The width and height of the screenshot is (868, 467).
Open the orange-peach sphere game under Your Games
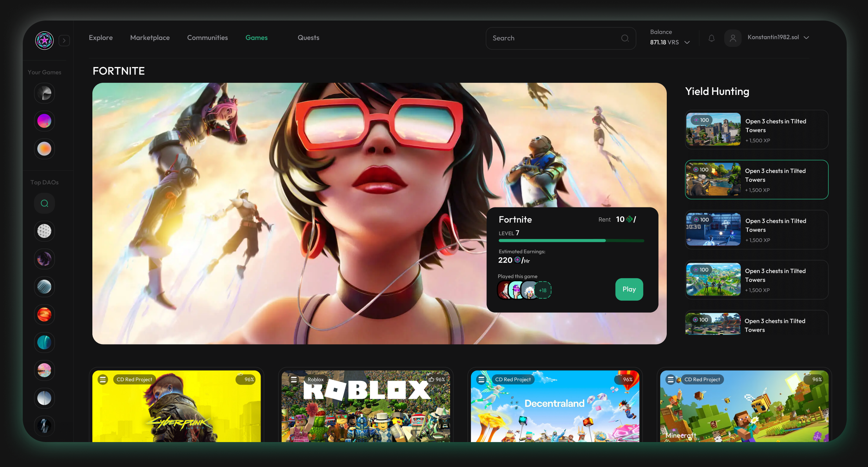[x=44, y=149]
